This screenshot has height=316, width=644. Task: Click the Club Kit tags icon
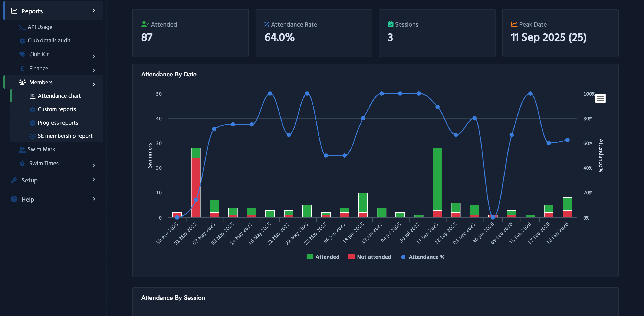tap(22, 54)
